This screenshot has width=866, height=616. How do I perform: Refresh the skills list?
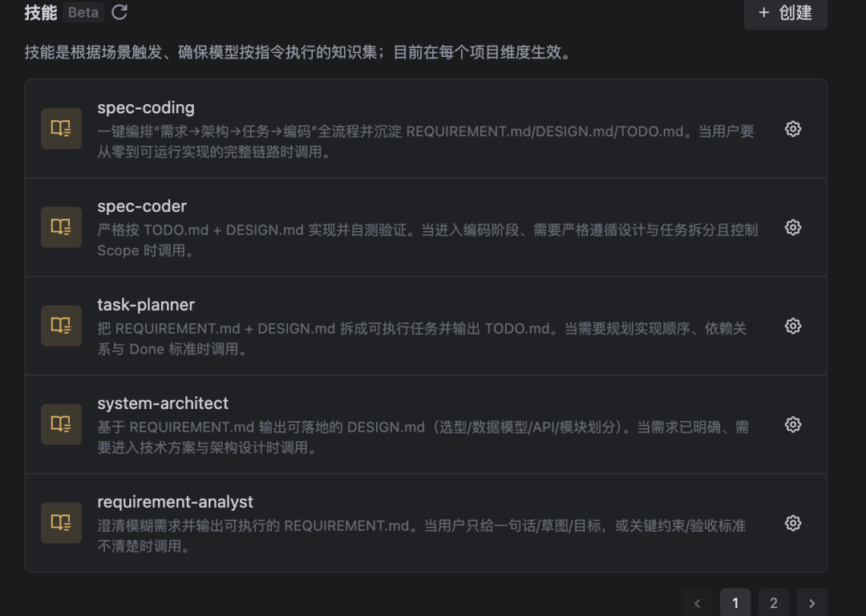pyautogui.click(x=118, y=12)
